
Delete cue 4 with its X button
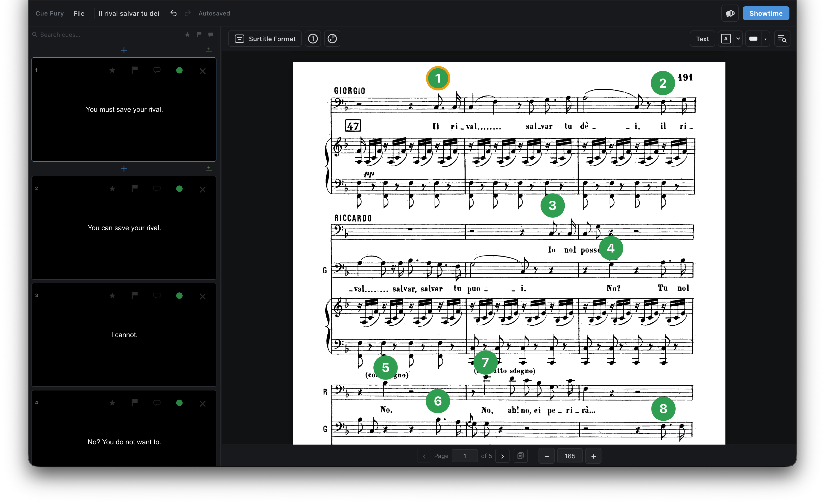coord(203,404)
